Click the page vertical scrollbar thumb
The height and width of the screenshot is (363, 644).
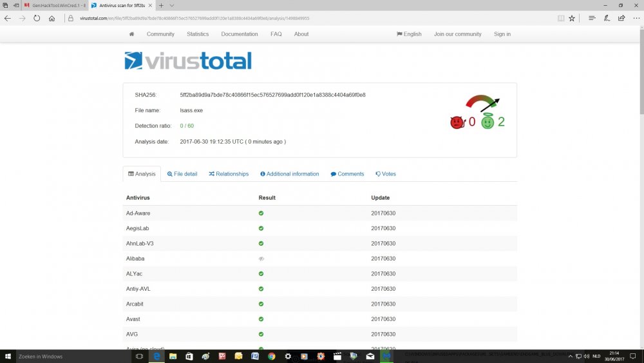tap(641, 72)
